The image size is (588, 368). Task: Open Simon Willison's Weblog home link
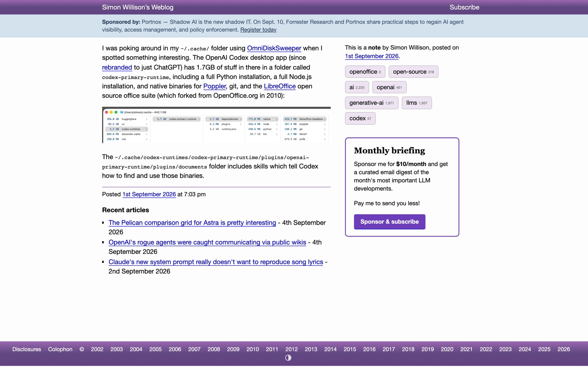[x=138, y=7]
